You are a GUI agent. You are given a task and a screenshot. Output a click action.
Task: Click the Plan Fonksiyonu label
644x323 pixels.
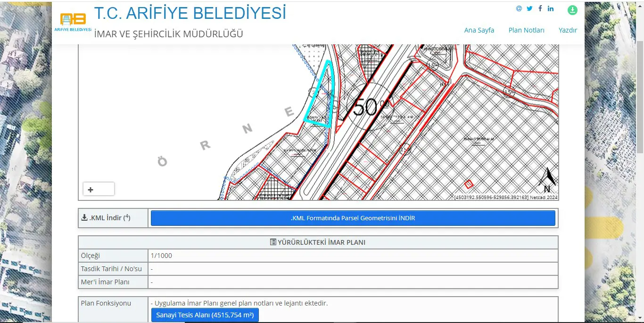coord(106,303)
